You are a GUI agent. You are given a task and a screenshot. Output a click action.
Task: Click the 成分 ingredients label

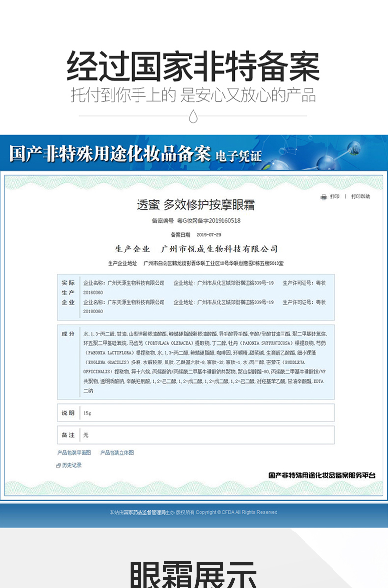point(68,334)
